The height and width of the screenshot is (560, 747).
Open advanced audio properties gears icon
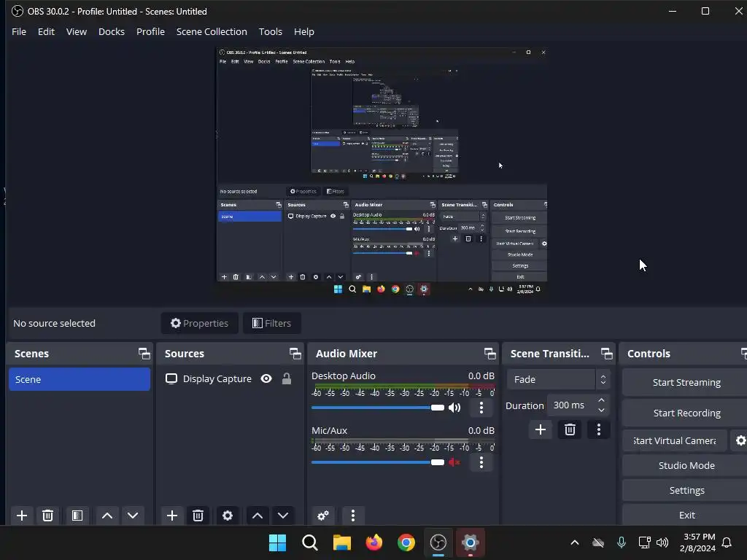[x=323, y=516]
